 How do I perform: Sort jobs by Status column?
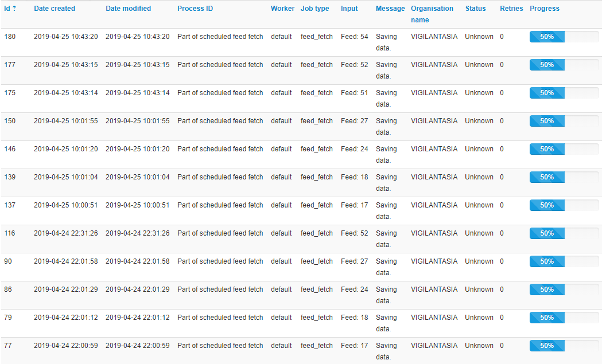click(x=475, y=8)
